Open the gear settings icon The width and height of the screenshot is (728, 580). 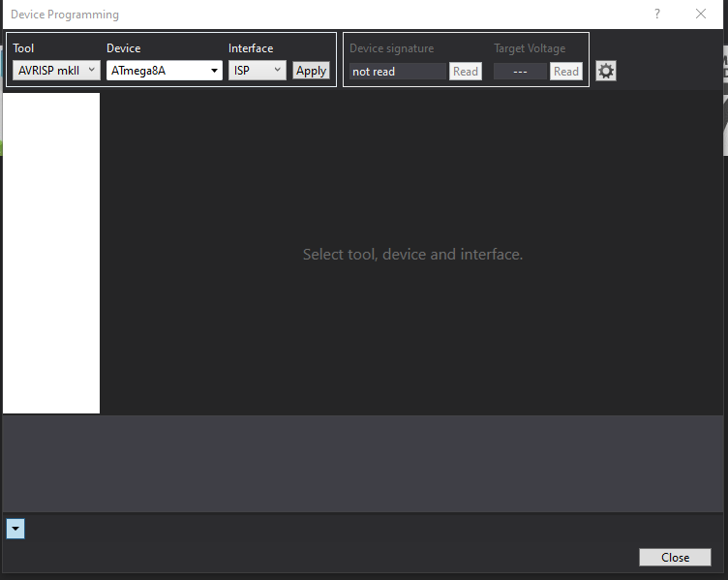pos(606,71)
